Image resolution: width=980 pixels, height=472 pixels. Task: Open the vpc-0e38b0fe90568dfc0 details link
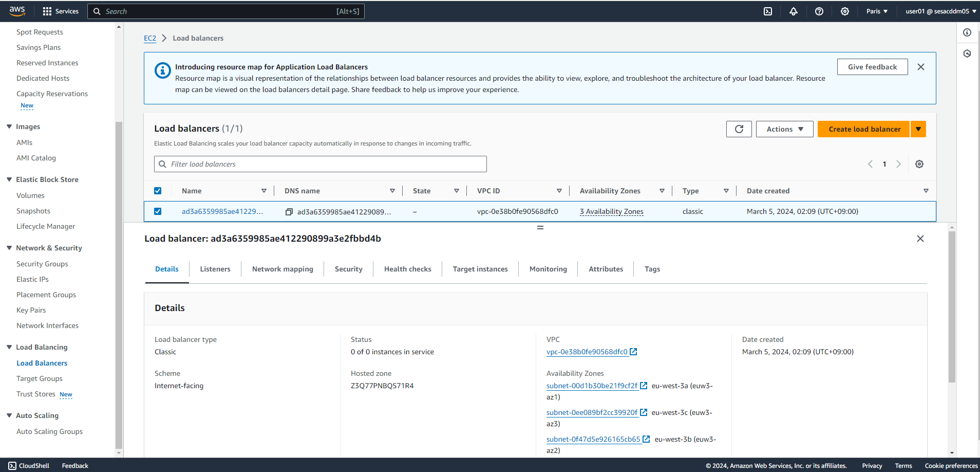click(x=587, y=352)
